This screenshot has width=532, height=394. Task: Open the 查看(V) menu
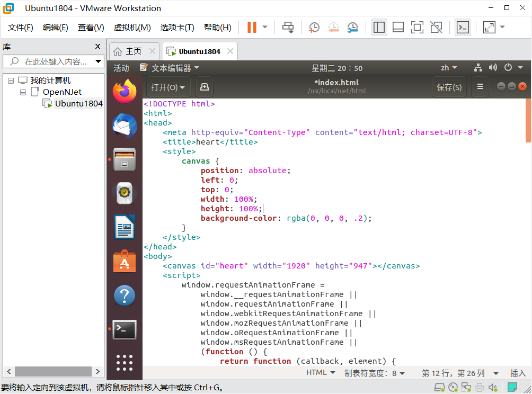tap(91, 28)
